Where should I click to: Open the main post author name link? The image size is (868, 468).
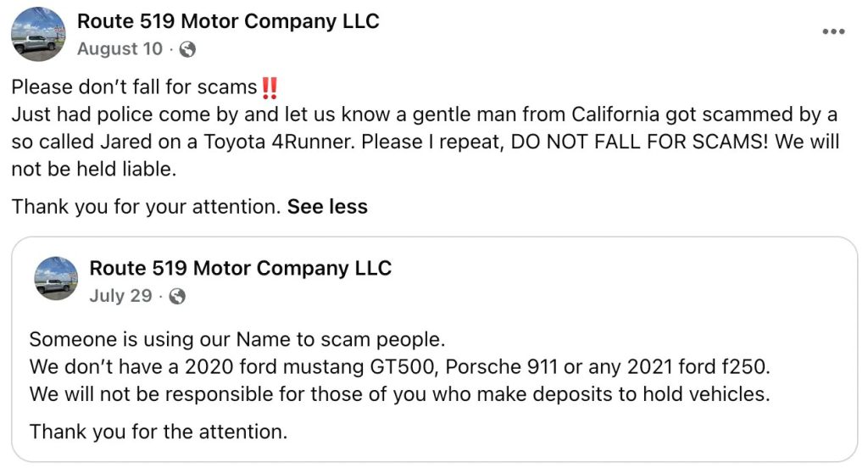coord(228,21)
